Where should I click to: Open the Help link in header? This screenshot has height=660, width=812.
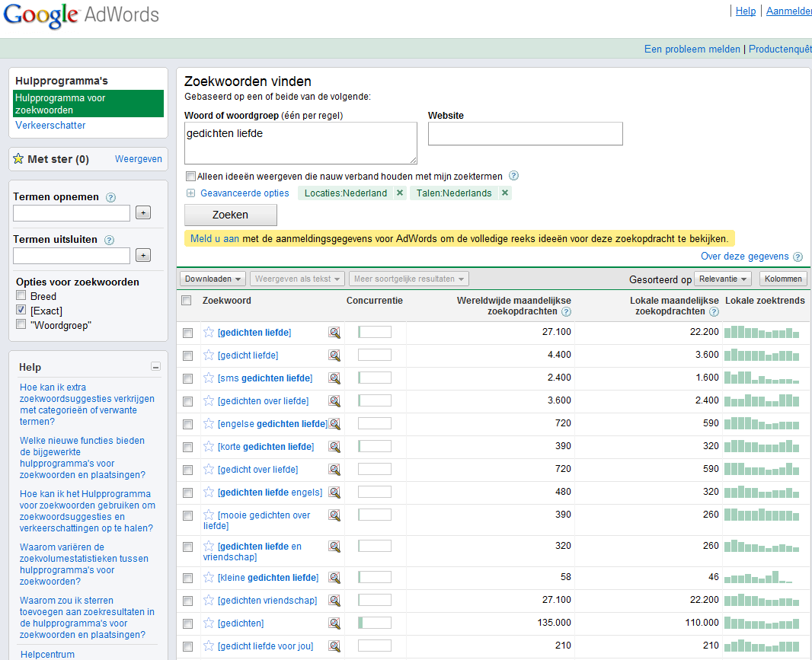(x=746, y=11)
